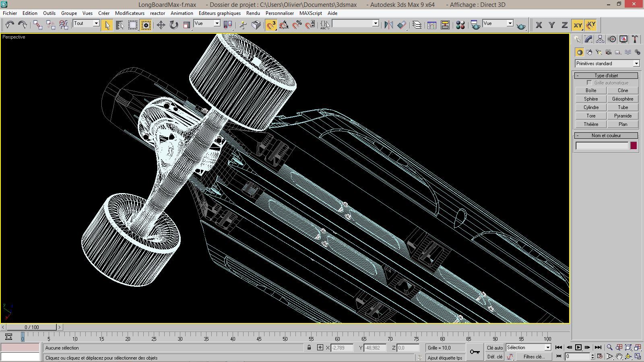Select the Select and Move tool
Screen dimensions: 644x362
point(162,25)
